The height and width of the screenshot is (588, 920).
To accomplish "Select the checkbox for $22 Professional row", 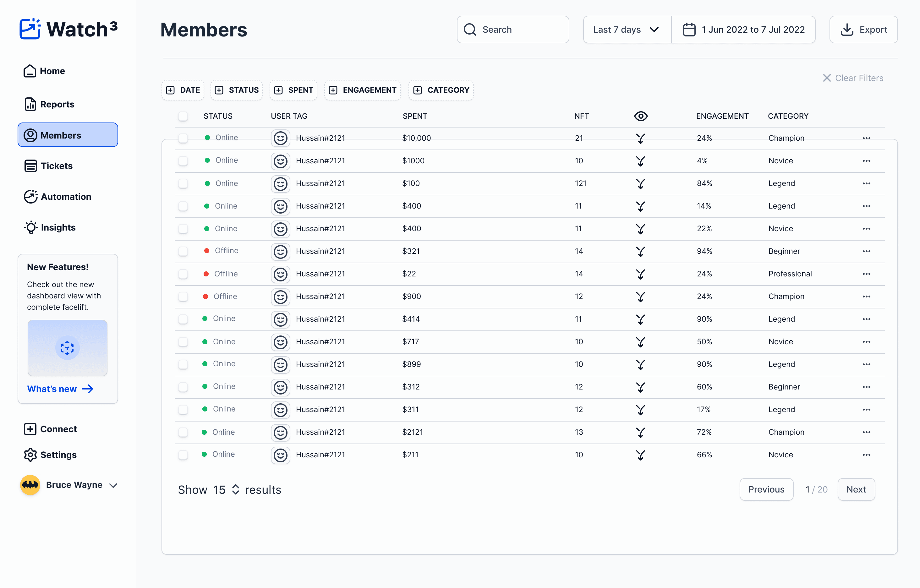I will coord(183,274).
